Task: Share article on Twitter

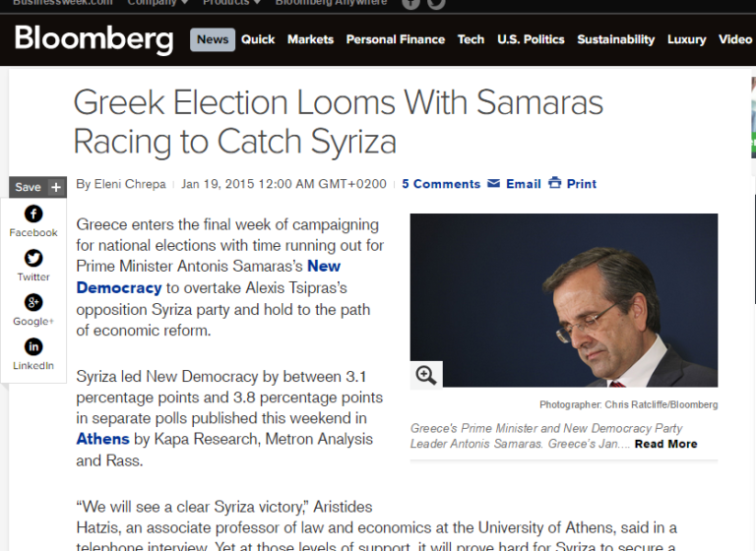Action: point(33,259)
